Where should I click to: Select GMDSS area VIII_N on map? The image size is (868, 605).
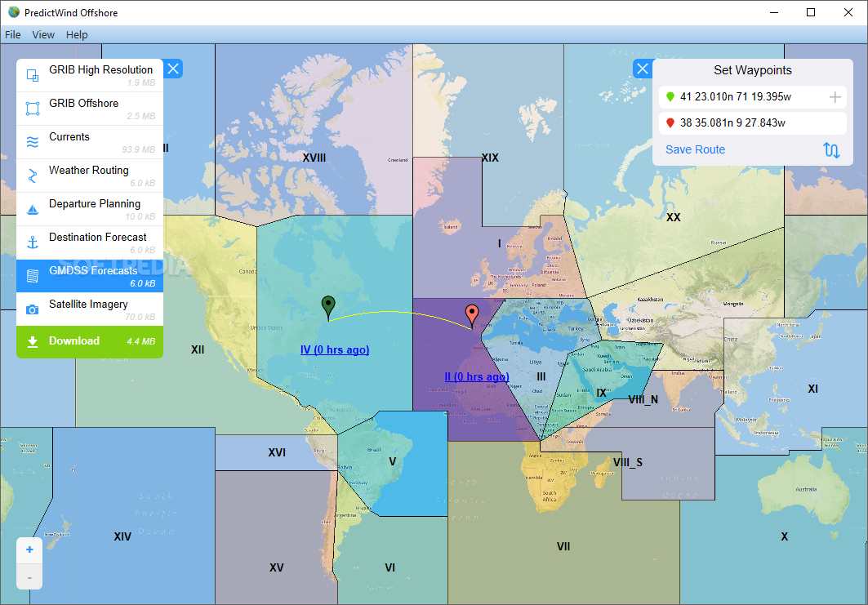coord(643,399)
